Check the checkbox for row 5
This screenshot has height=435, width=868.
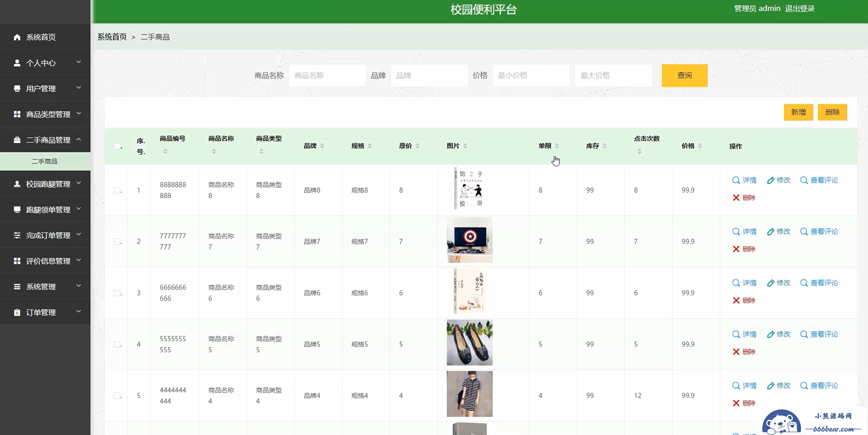(117, 396)
